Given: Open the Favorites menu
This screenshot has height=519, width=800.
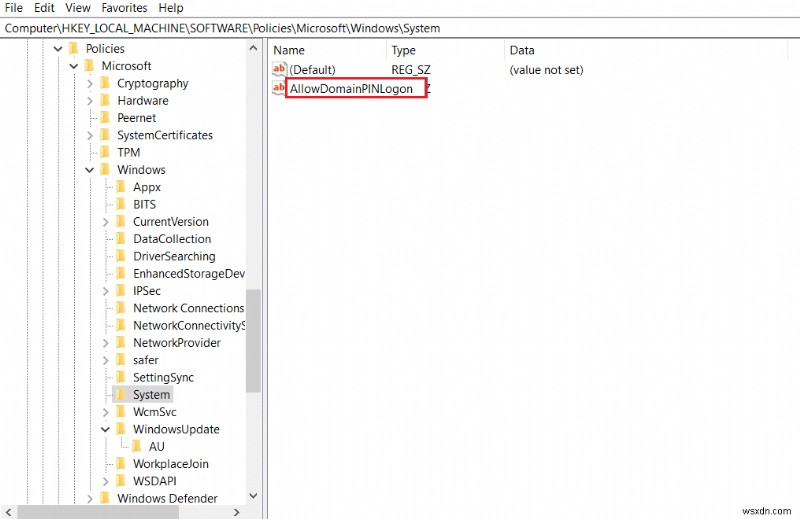Looking at the screenshot, I should coord(124,8).
